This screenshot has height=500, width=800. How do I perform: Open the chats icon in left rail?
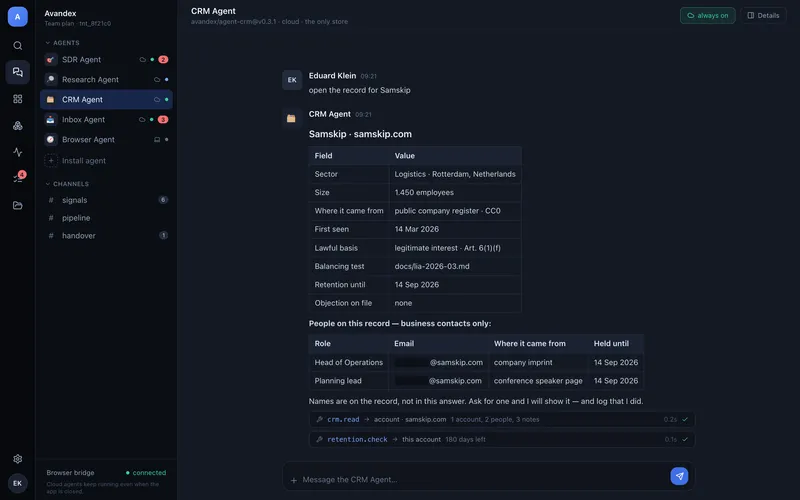point(17,72)
